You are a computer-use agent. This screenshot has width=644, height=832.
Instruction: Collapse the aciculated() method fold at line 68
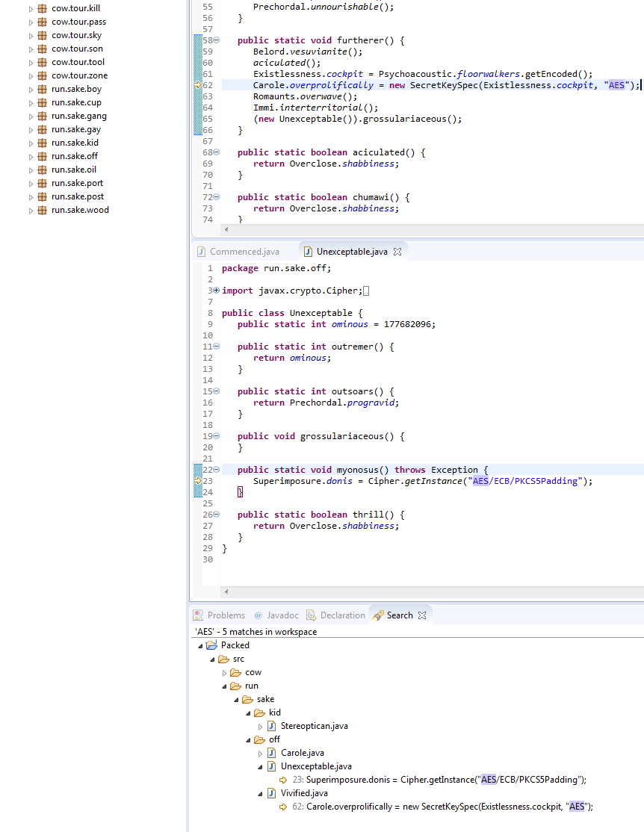216,152
